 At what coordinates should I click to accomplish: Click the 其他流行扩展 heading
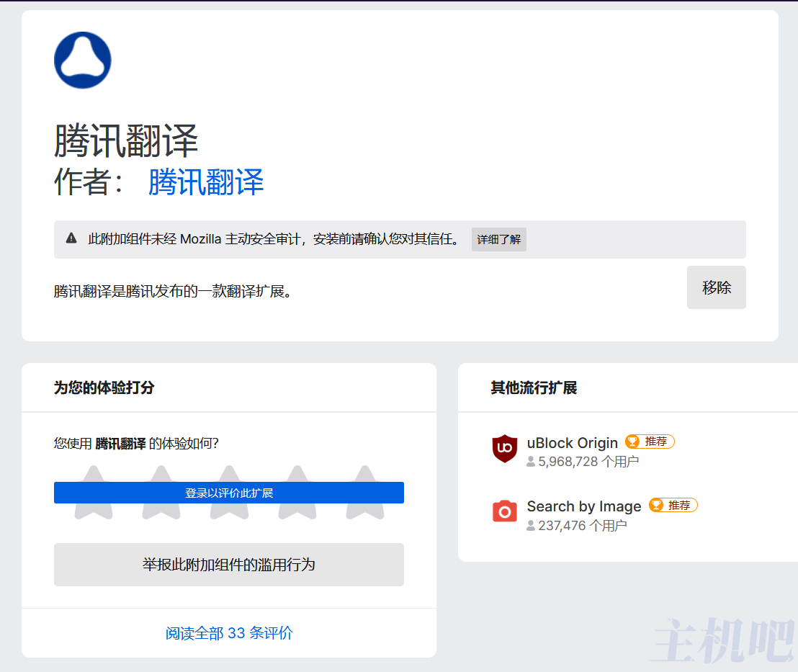[534, 388]
